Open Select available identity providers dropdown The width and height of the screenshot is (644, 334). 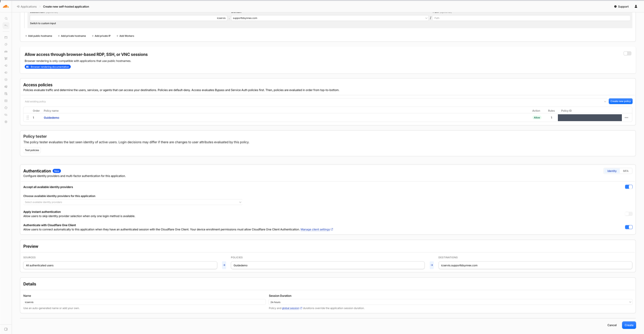point(133,202)
